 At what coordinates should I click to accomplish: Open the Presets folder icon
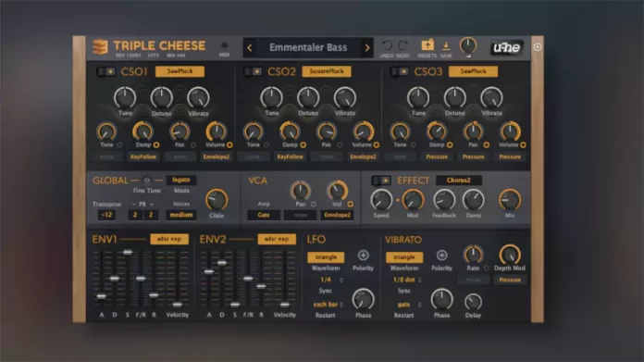427,45
